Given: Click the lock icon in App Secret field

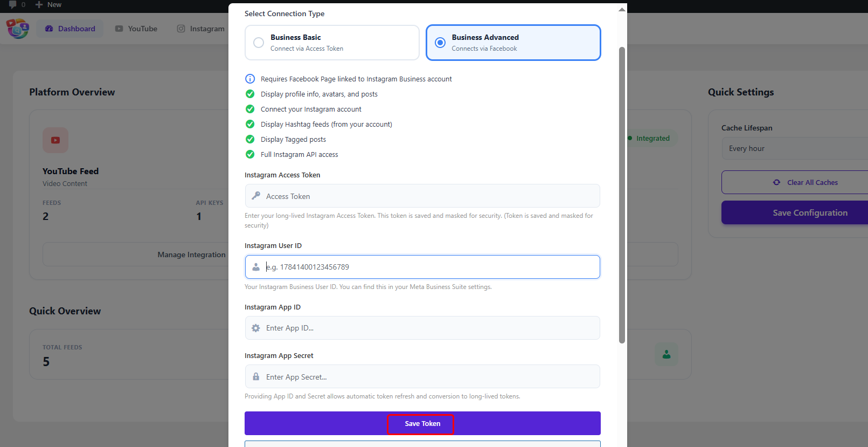Looking at the screenshot, I should [x=256, y=376].
